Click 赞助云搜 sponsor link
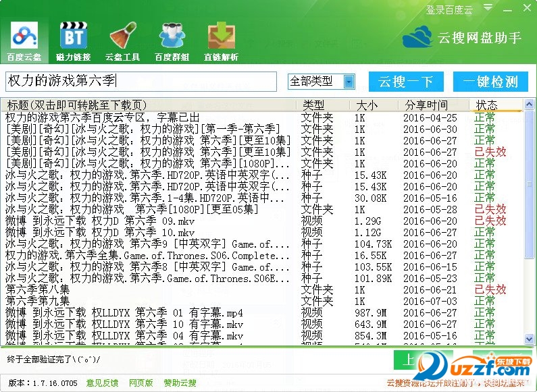Screen dimensions: 537x392 click(180, 383)
